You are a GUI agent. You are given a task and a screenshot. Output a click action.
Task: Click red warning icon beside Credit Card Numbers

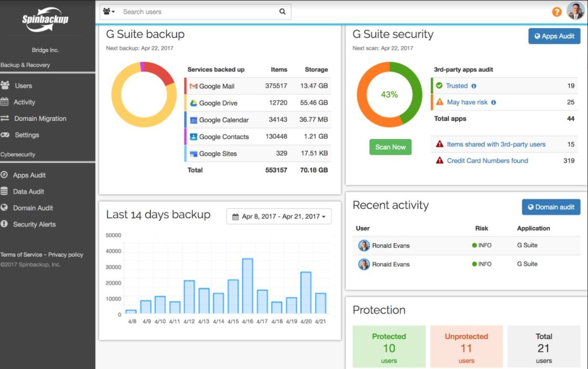point(439,160)
